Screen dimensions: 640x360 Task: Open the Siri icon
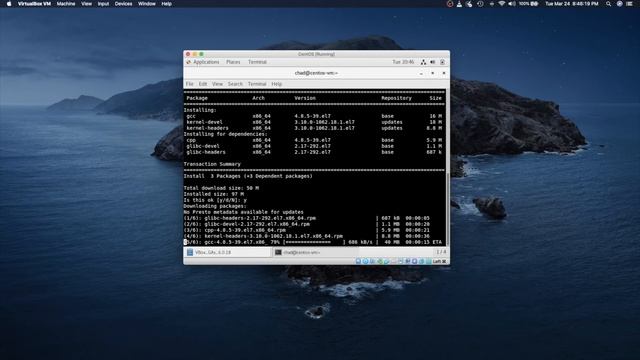coord(619,4)
